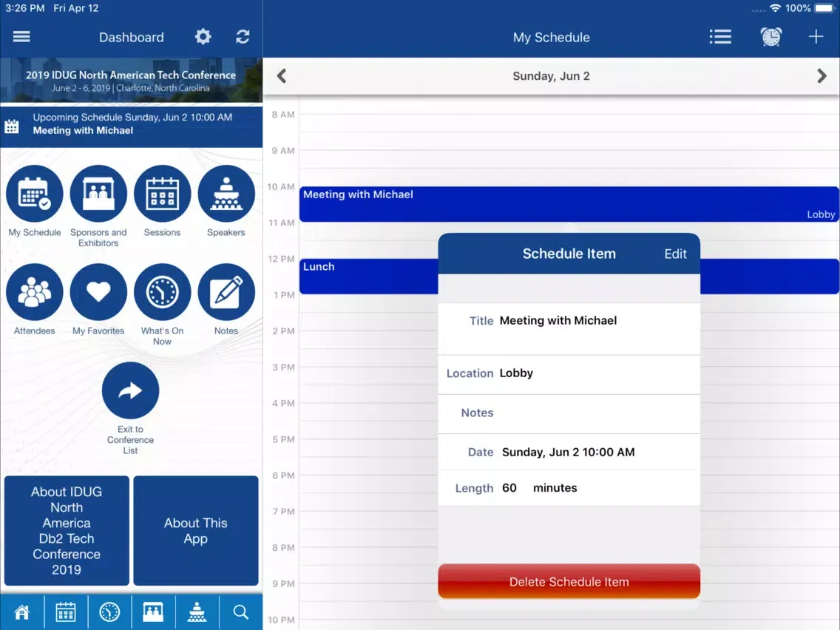Tap the calendar icon in bottom bar
Viewport: 840px width, 630px height.
[66, 612]
